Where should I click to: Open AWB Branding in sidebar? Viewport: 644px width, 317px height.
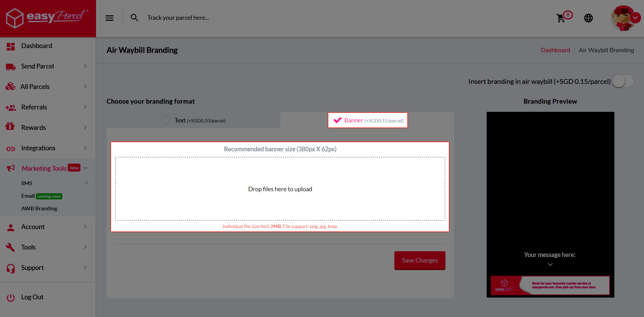point(39,209)
